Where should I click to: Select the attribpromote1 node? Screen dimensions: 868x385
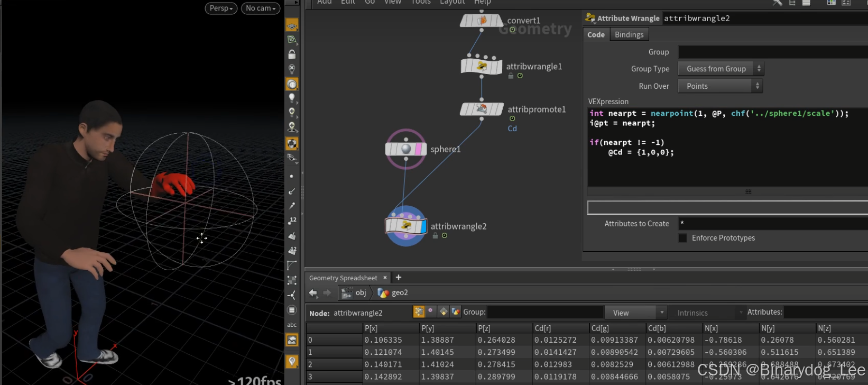pos(482,109)
